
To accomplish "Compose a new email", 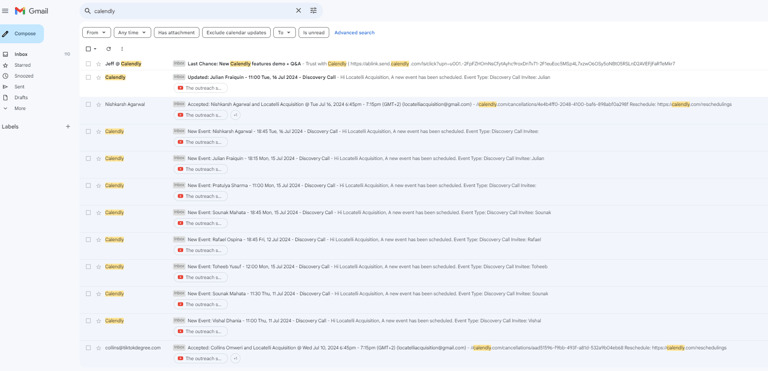I will (22, 34).
